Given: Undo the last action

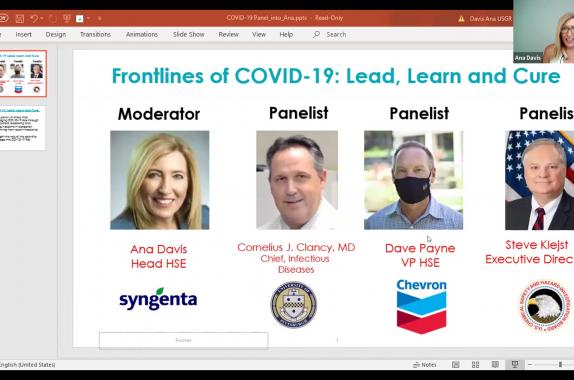Looking at the screenshot, I should pyautogui.click(x=34, y=18).
